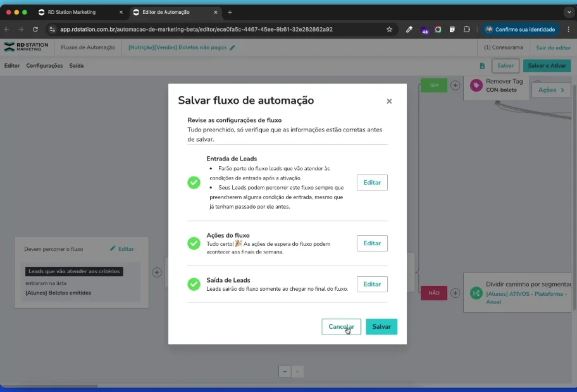Click the Remover Tag icon

[x=476, y=85]
